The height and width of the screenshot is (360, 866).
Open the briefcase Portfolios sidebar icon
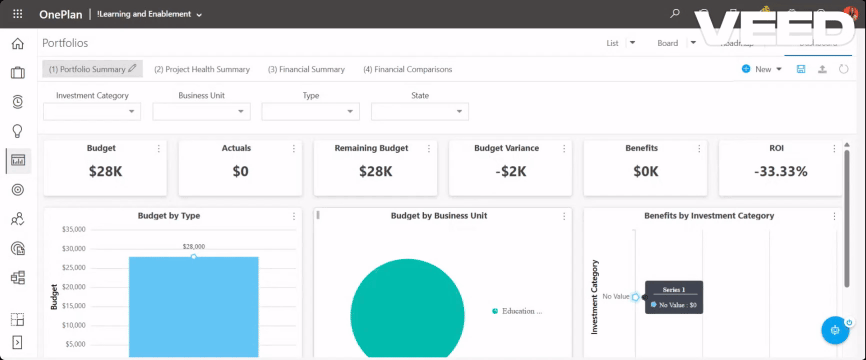pos(18,72)
